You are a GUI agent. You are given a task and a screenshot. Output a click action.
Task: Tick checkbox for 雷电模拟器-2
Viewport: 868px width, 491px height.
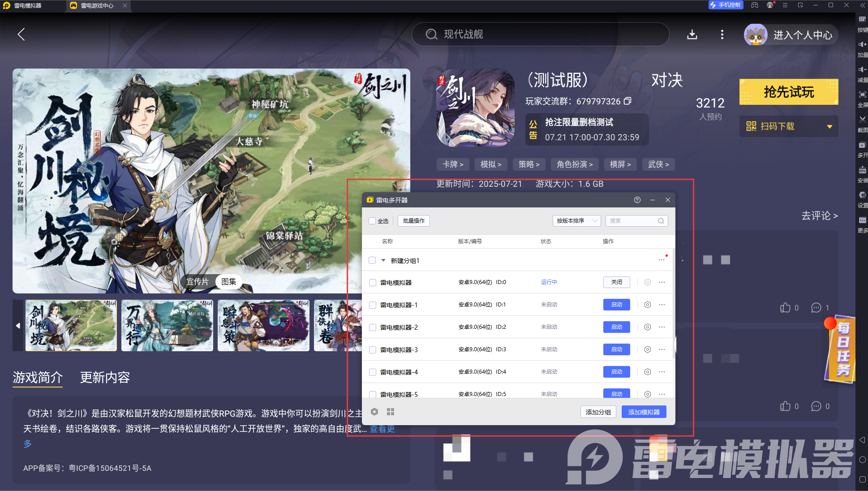[x=372, y=327]
